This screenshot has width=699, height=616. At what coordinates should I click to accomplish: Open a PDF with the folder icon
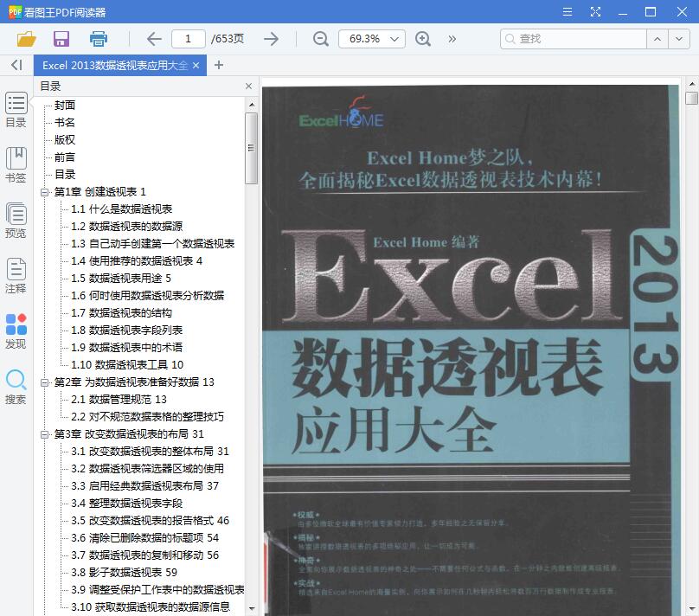click(26, 39)
